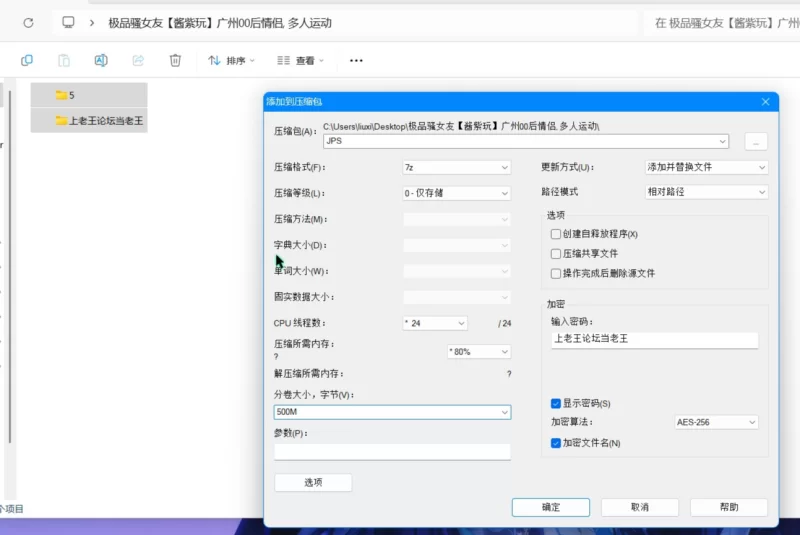Click the 输入密码 password field
800x535 pixels.
[655, 340]
